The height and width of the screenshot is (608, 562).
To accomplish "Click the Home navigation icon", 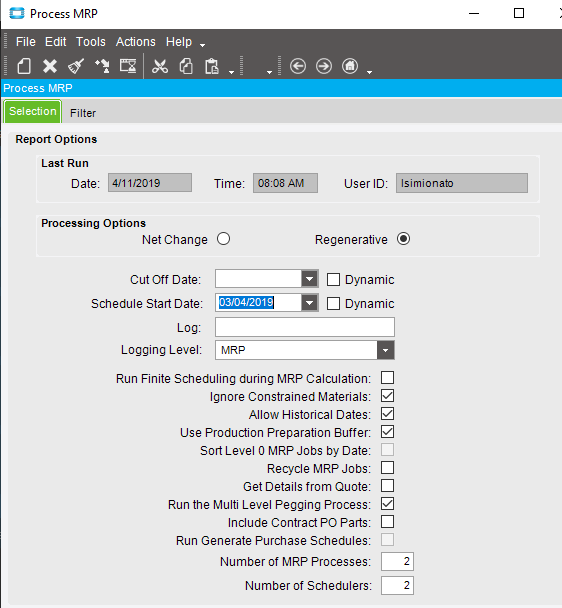I will pos(350,66).
